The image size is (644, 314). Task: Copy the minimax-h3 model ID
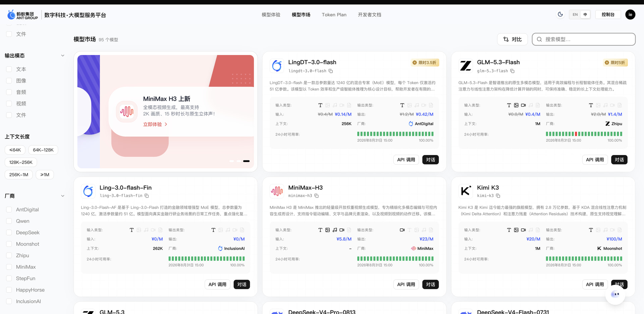316,196
